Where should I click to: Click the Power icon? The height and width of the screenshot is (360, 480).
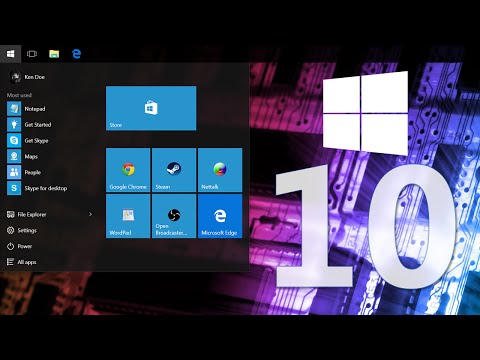11,246
